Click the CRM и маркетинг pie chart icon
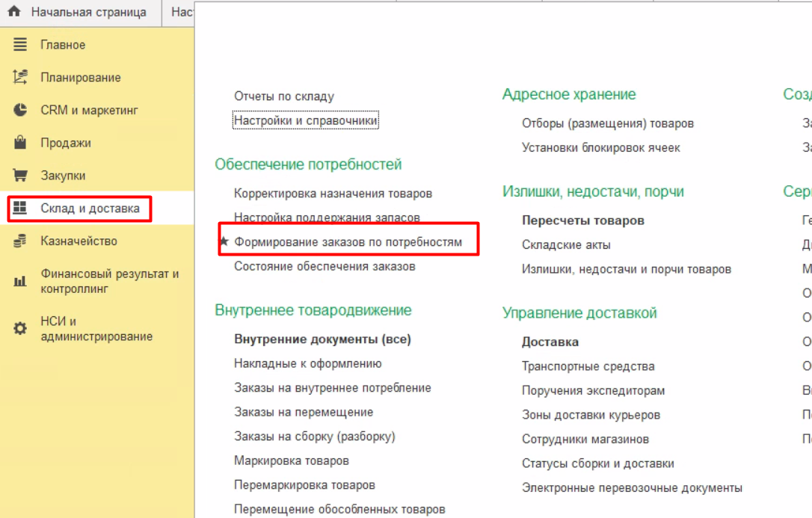 point(20,110)
